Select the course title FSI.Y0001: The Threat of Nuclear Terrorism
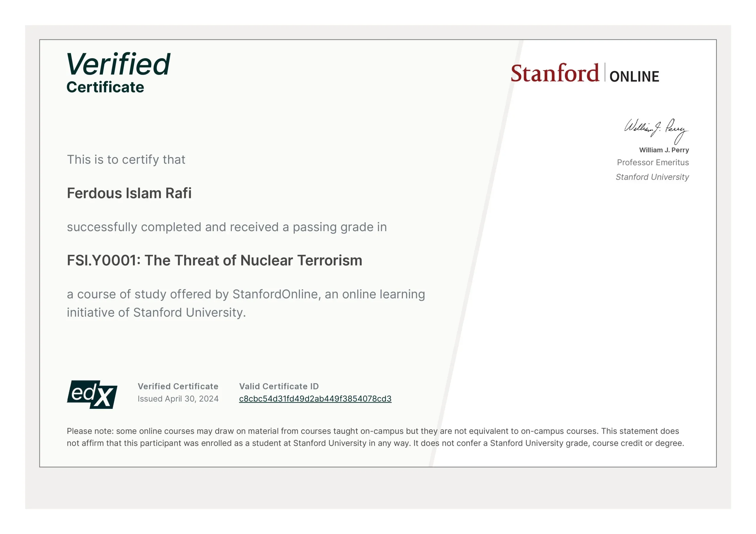 click(x=215, y=260)
